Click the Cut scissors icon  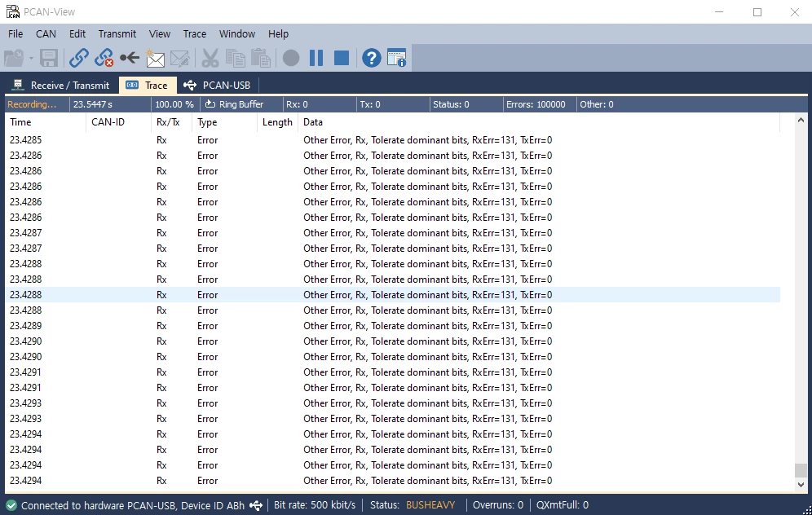[210, 58]
